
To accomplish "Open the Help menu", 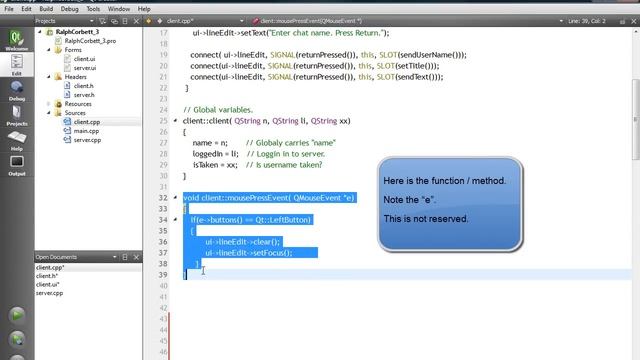I will tap(144, 9).
